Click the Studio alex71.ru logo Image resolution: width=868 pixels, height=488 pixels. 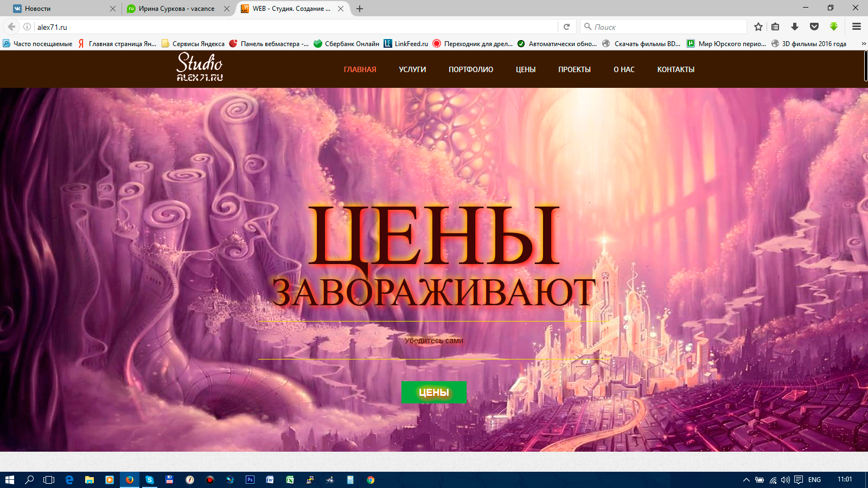tap(200, 67)
